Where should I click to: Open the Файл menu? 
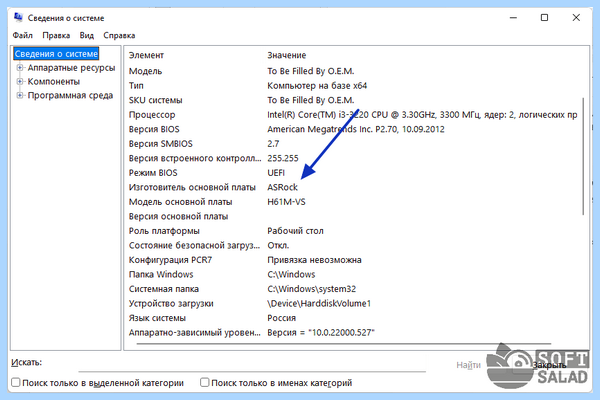point(23,36)
